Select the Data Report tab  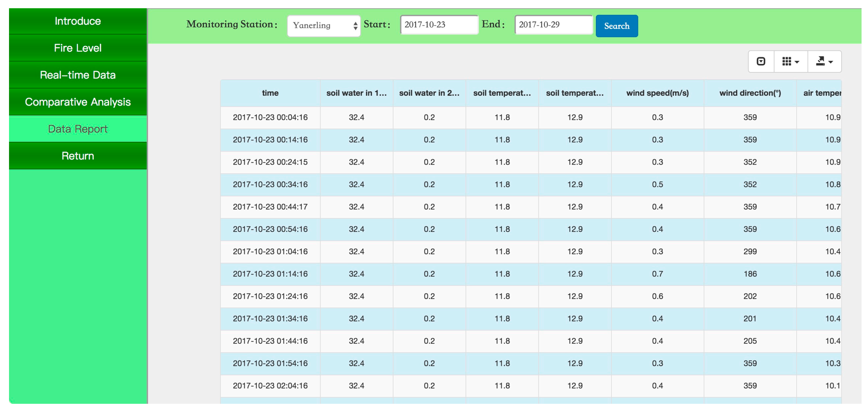tap(78, 129)
